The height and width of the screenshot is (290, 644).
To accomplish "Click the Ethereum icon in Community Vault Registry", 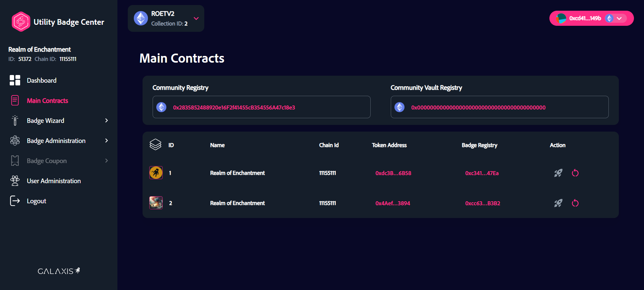I will point(399,107).
